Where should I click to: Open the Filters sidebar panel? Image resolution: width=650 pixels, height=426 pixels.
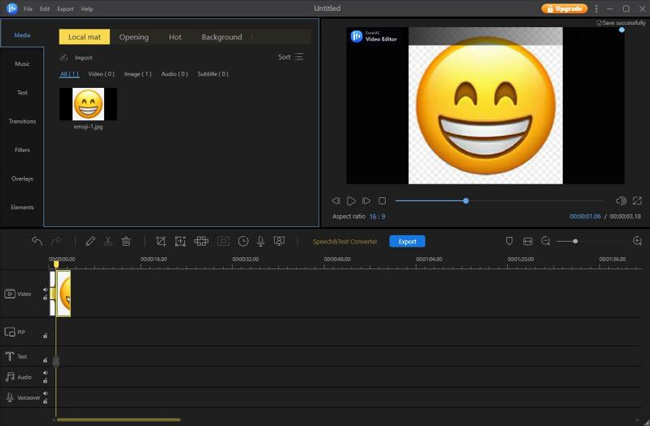pos(22,150)
